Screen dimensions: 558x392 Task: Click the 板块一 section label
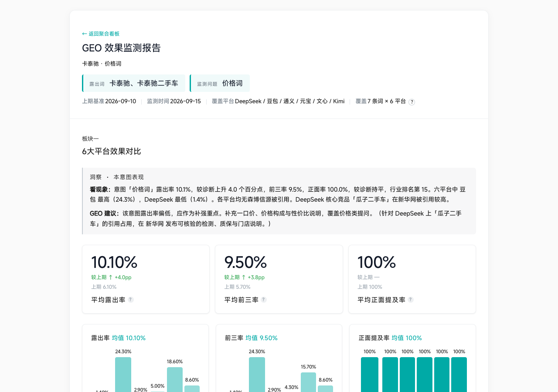tap(90, 139)
